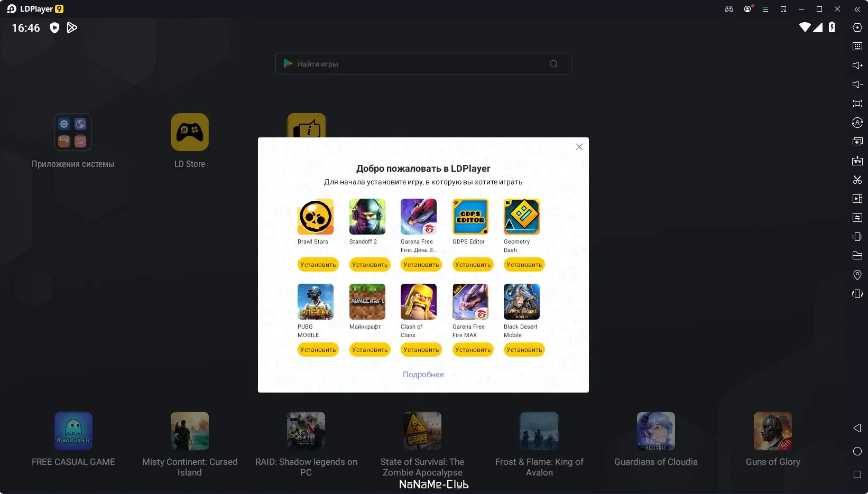This screenshot has width=868, height=494.
Task: Install Brawl Stars
Action: point(318,265)
